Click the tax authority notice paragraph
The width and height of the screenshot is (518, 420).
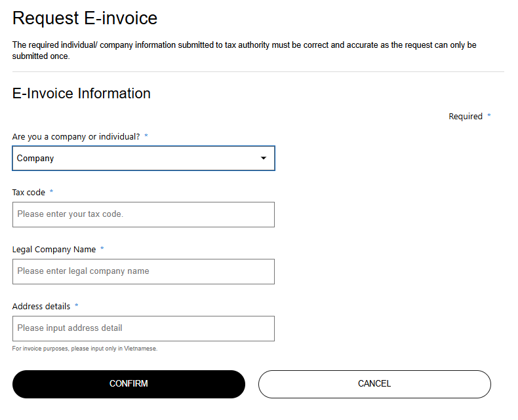pos(244,50)
